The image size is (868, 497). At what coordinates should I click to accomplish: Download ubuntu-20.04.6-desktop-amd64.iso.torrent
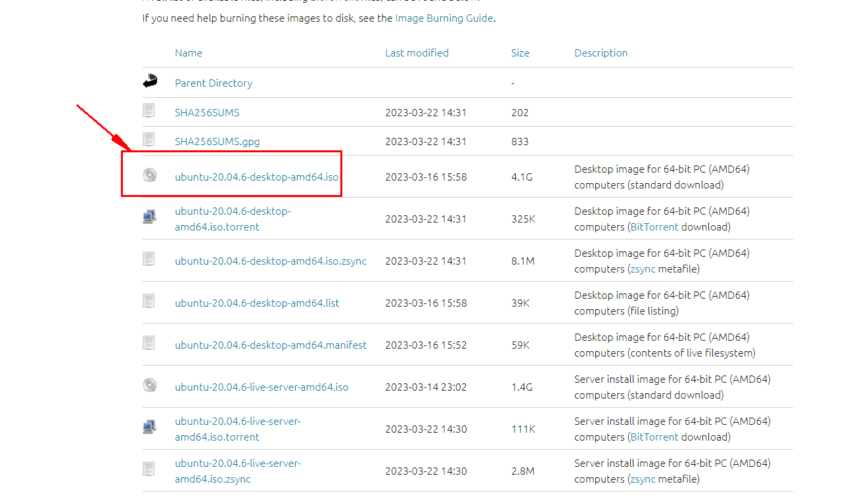pos(233,219)
